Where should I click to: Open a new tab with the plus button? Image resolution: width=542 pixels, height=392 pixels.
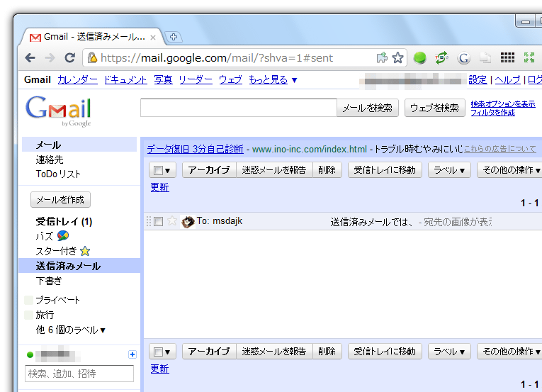pos(174,37)
